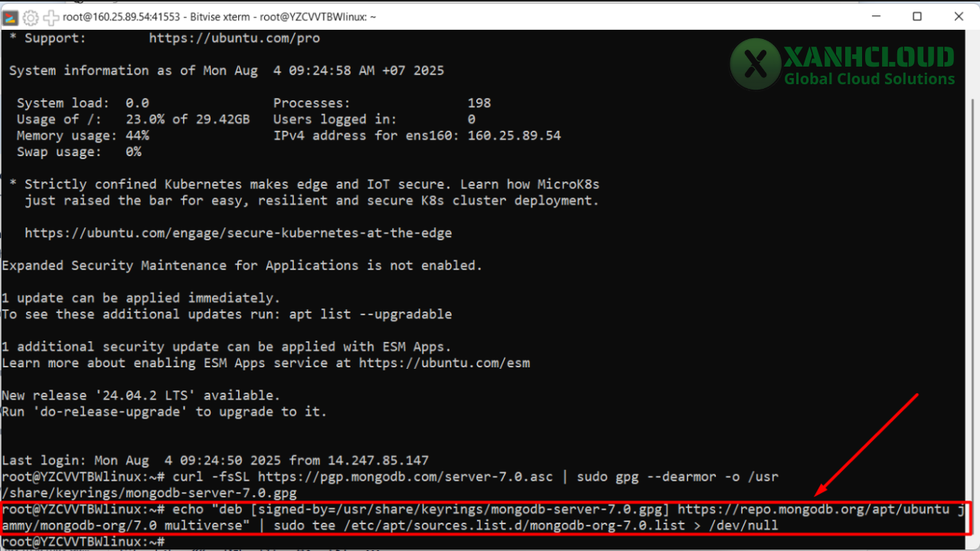Click '1 update can be applied immediately.' line
This screenshot has width=980, height=551.
(x=141, y=298)
